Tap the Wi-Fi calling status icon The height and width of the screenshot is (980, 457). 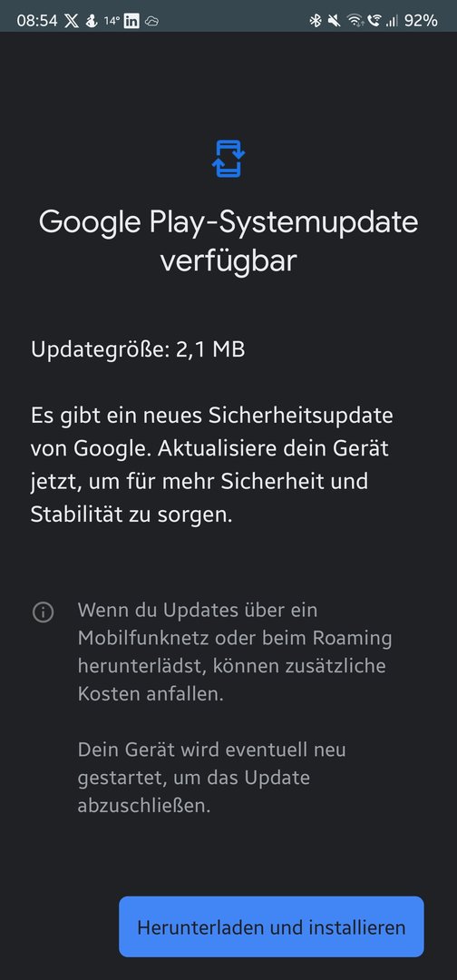374,21
